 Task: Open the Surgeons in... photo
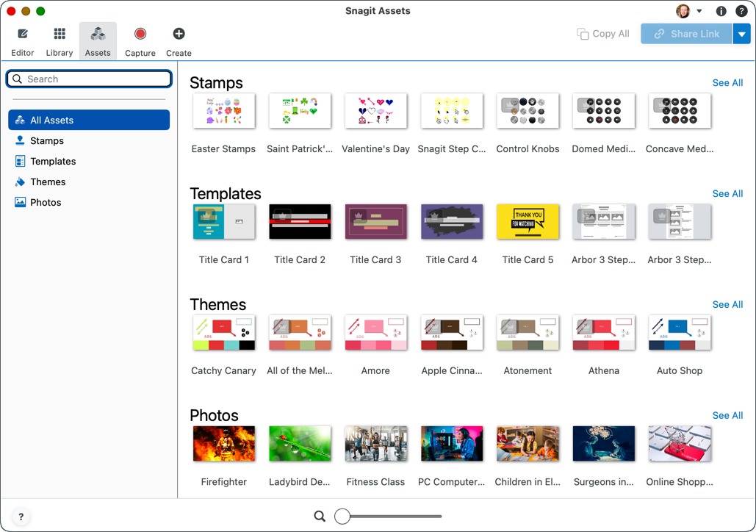604,444
